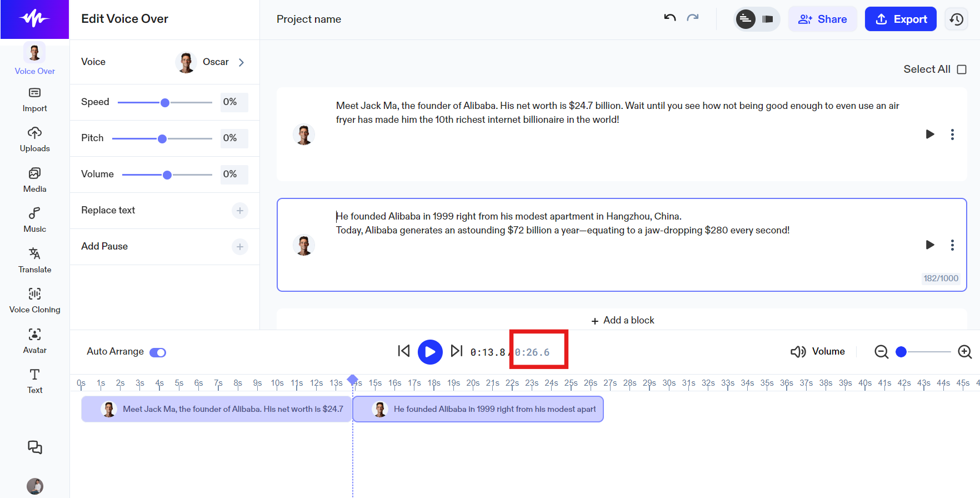Click the first block's Oscar avatar
980x498 pixels.
tap(304, 135)
